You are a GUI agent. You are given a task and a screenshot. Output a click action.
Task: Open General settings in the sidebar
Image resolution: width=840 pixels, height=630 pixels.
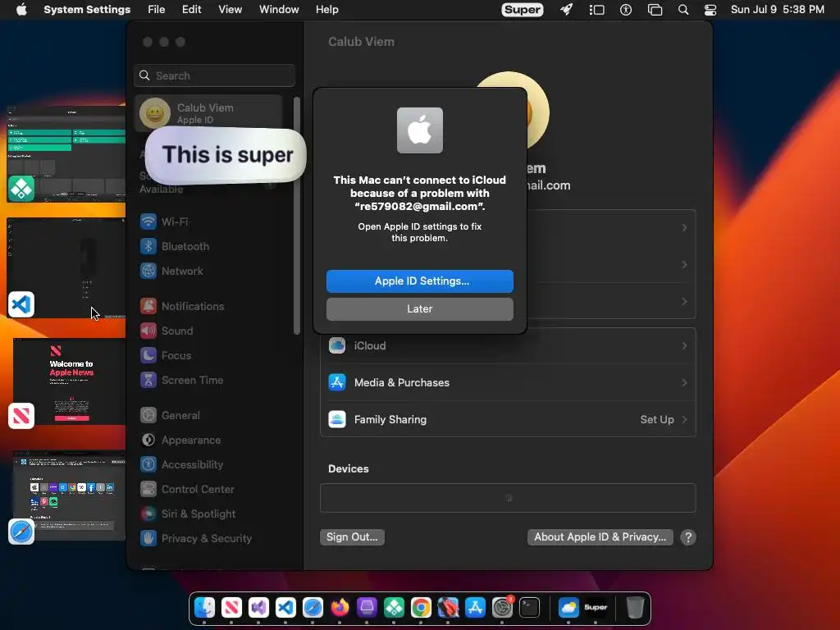[x=170, y=416]
